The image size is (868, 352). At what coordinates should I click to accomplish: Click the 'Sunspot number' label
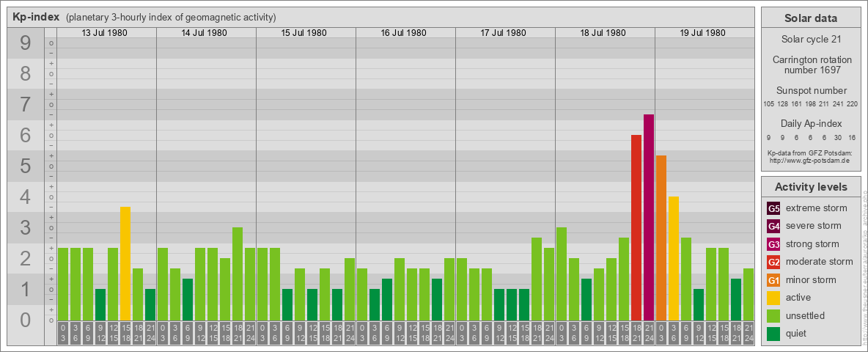point(810,91)
